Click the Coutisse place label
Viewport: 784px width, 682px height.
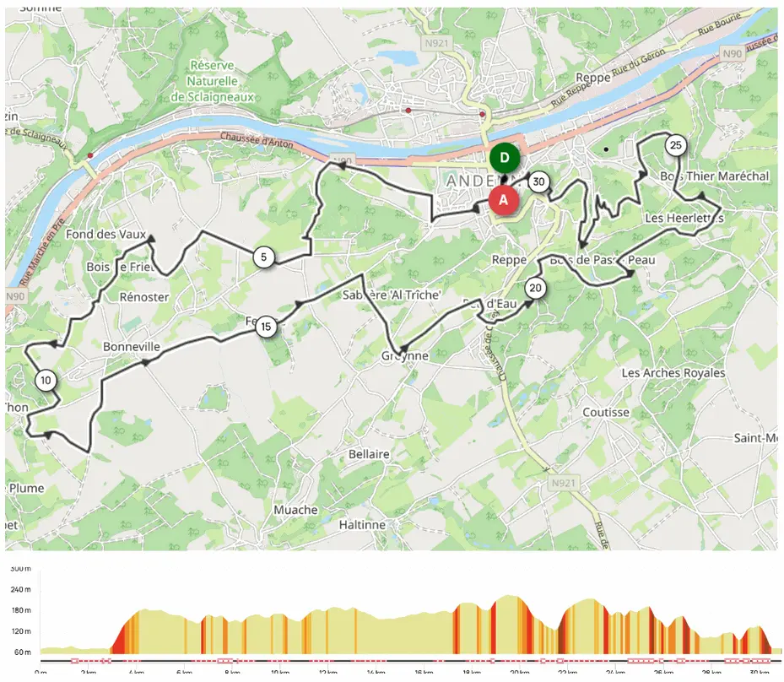pyautogui.click(x=605, y=413)
